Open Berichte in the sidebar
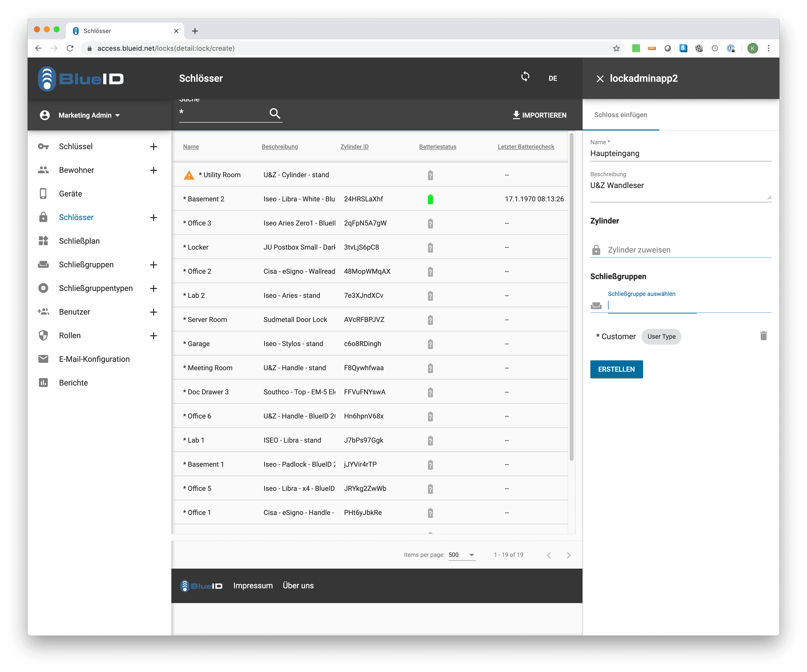The width and height of the screenshot is (807, 672). tap(73, 383)
